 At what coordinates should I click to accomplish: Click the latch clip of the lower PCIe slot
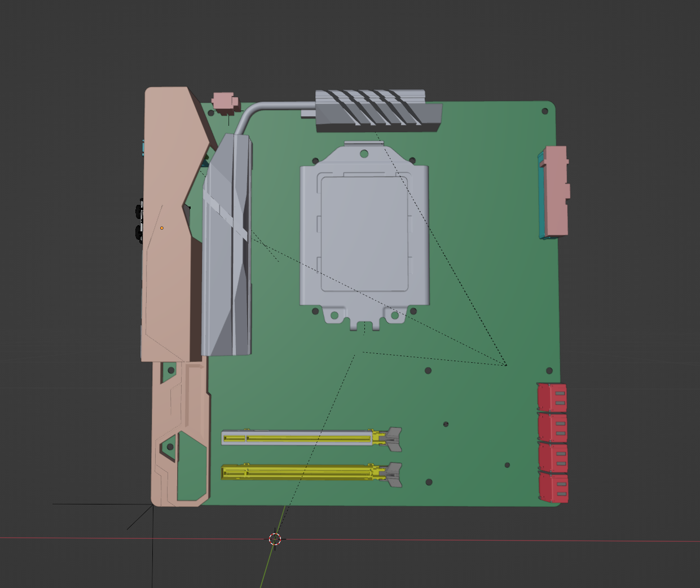click(x=393, y=474)
